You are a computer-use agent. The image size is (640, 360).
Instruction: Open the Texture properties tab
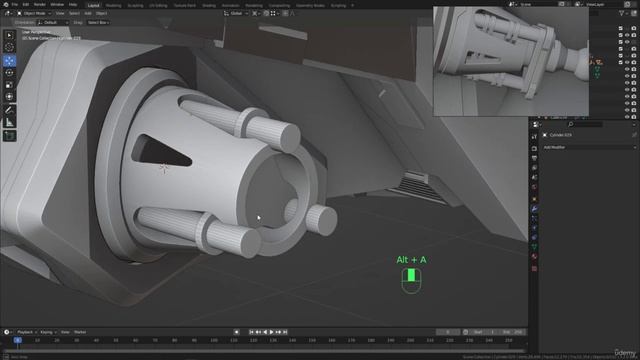pyautogui.click(x=534, y=269)
